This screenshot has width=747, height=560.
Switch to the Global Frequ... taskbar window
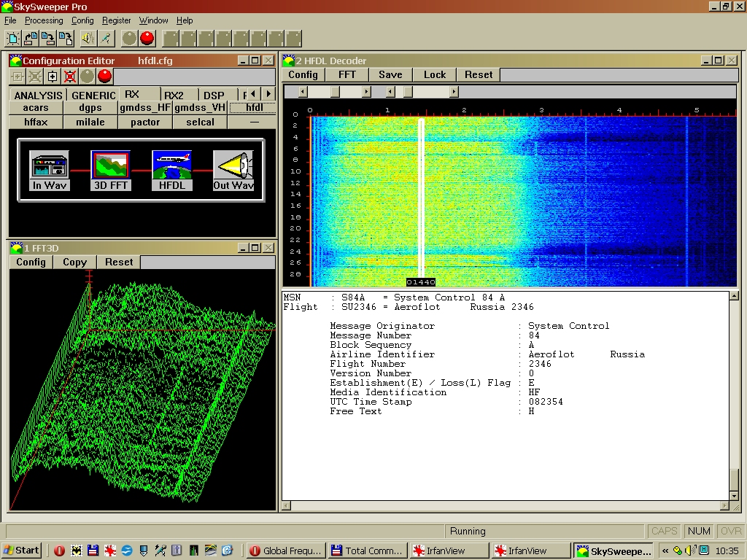coord(286,551)
